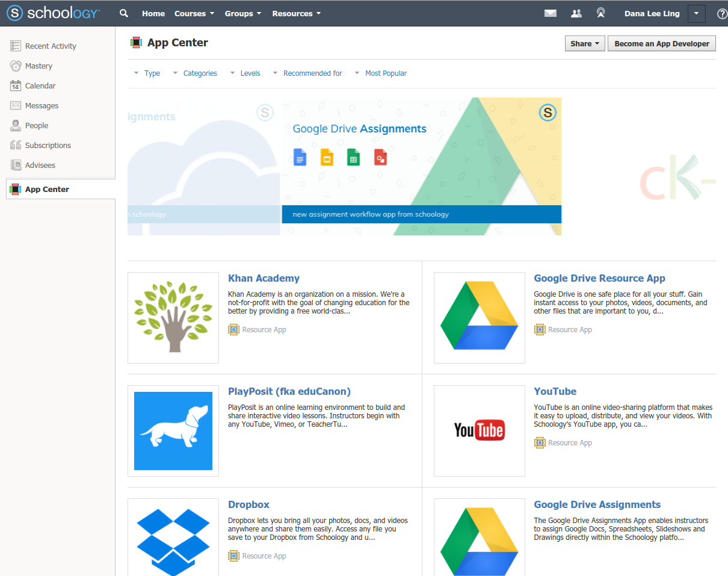
Task: Go to Home in top navigation
Action: click(153, 13)
